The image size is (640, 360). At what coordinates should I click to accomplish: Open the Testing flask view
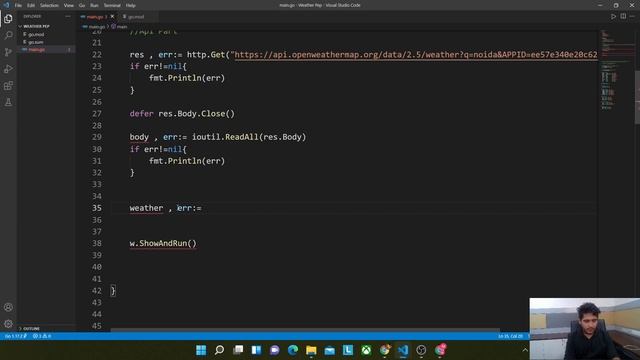(x=8, y=102)
